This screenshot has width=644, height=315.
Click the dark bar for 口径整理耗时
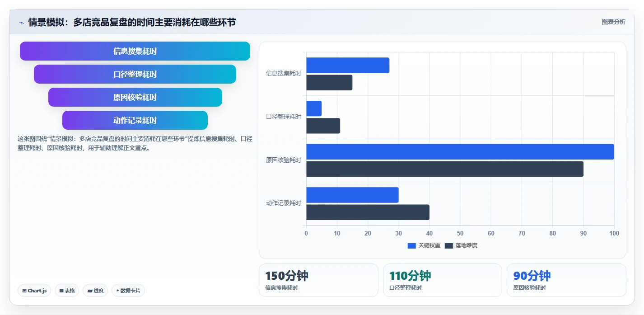coord(323,126)
